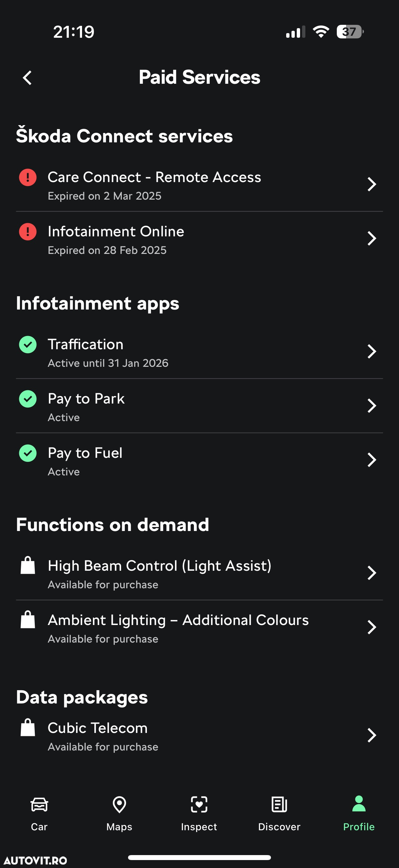Open the Inspect tab
The image size is (399, 868).
point(199,813)
